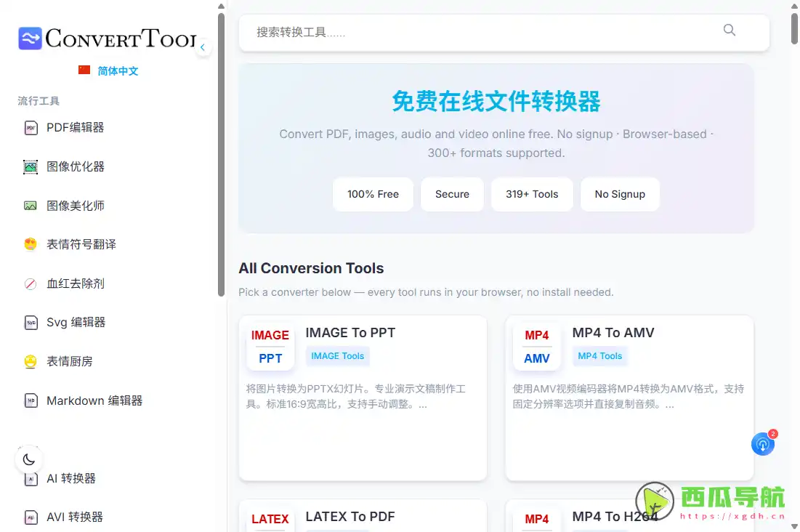Open 图像美化师 from the sidebar

coord(75,206)
